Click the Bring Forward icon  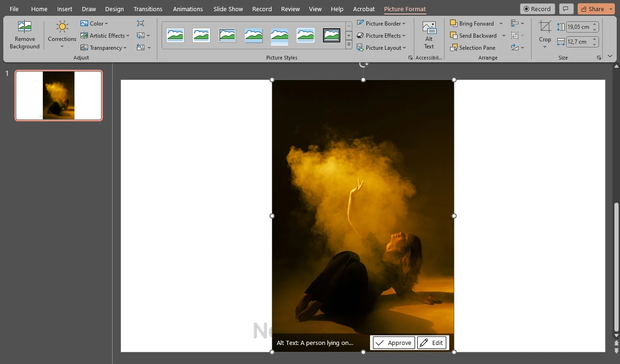tap(454, 23)
